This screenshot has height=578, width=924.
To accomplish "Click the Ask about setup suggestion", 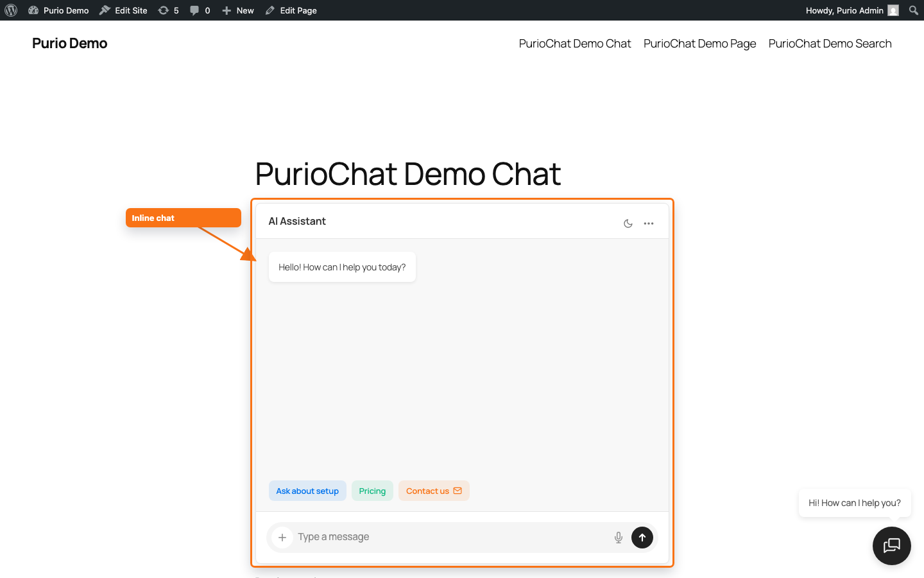I will [307, 491].
